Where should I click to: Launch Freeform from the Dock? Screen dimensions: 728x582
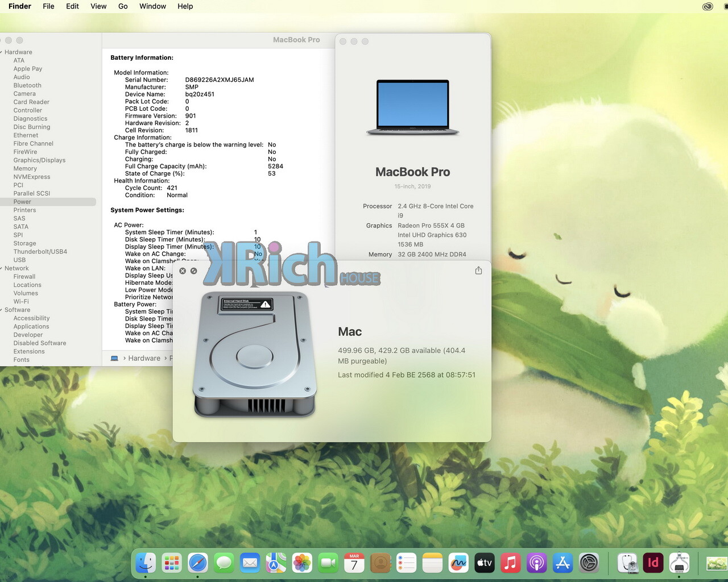tap(458, 563)
